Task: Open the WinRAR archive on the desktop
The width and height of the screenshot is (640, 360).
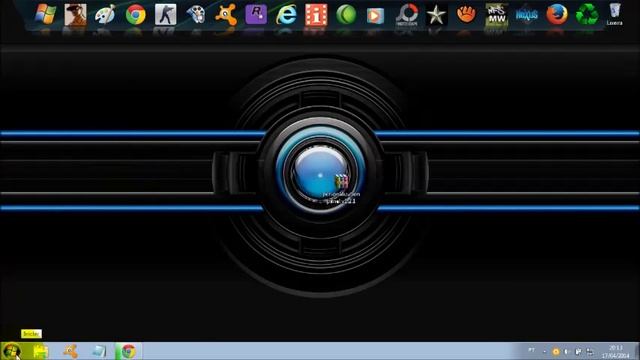Action: [342, 189]
